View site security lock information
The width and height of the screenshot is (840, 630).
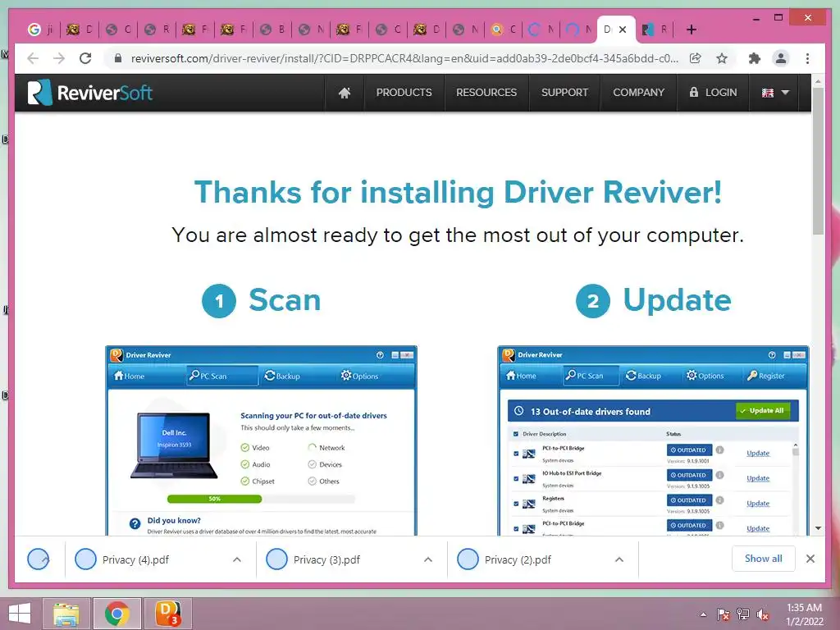click(118, 58)
